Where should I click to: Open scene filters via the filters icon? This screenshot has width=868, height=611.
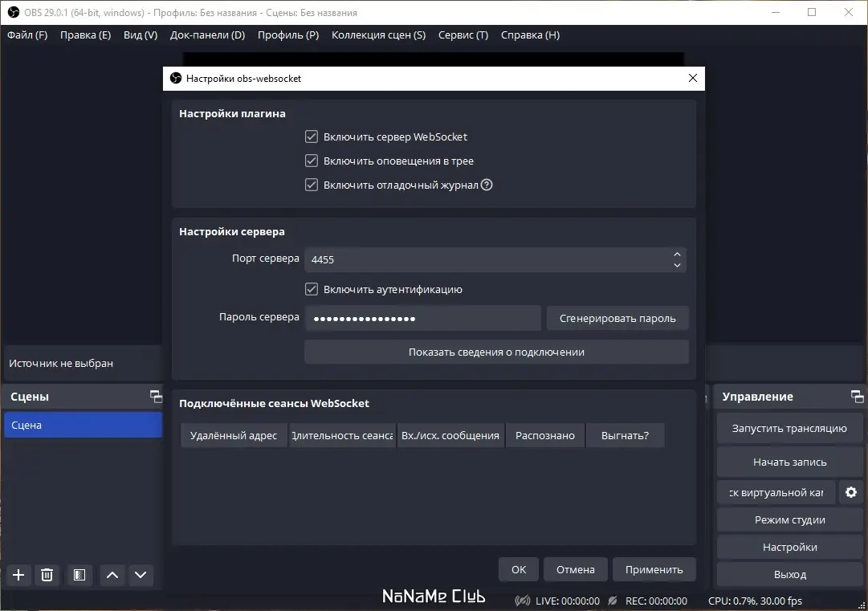(78, 575)
